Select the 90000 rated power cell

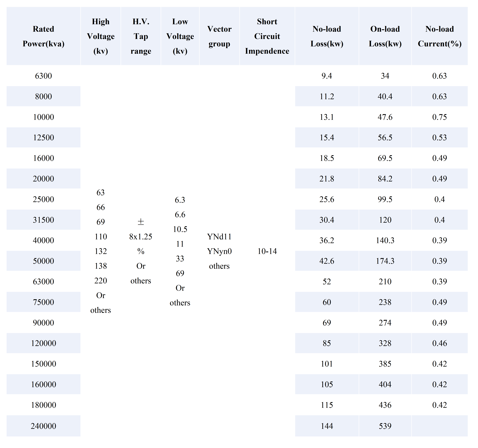click(43, 323)
